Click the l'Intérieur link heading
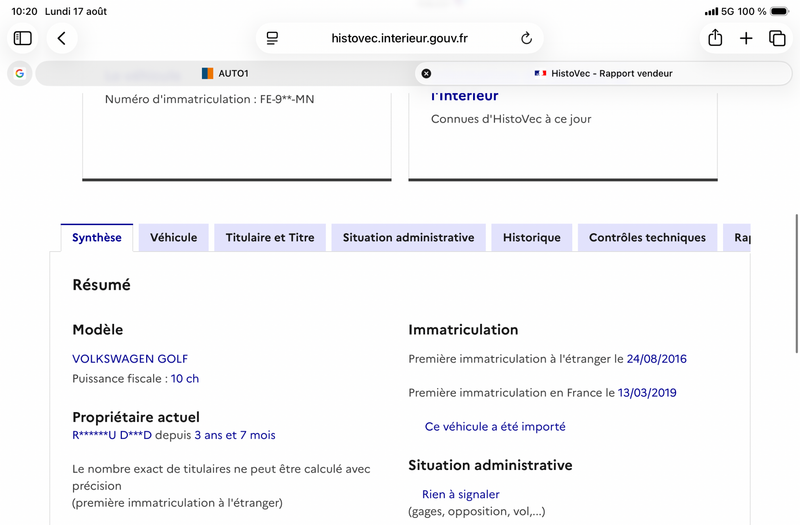The image size is (800, 525). (x=464, y=96)
